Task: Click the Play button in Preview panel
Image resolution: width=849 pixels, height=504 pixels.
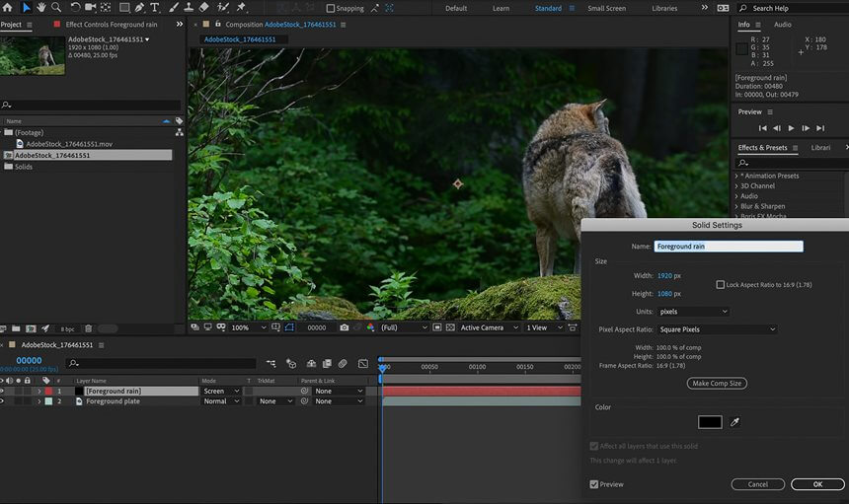Action: point(791,128)
